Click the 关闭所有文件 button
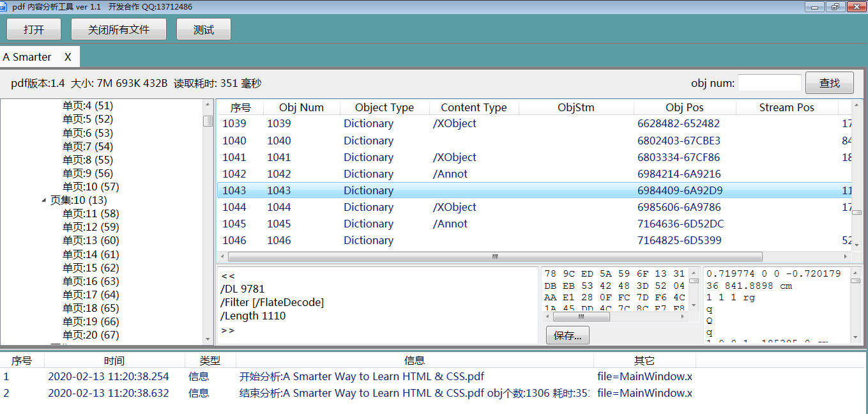The image size is (868, 414). (119, 29)
